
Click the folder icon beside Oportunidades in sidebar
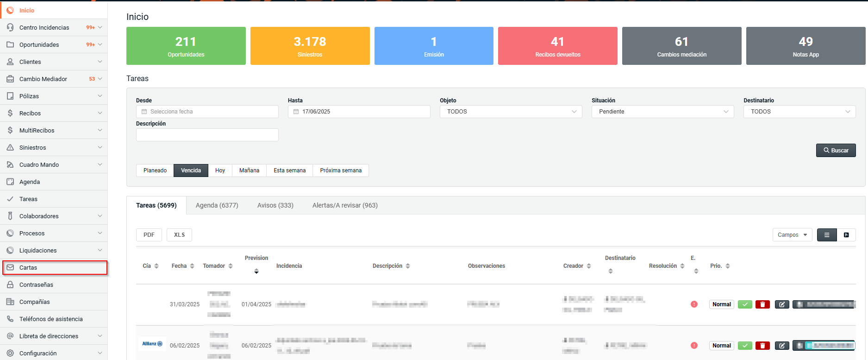pos(10,44)
